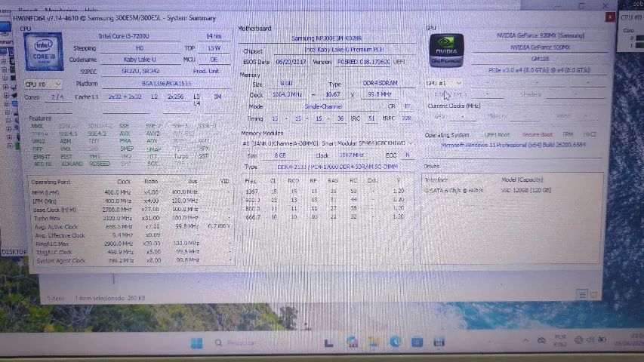The image size is (644, 362).
Task: Click the Intel Core i5 logo
Action: [44, 52]
